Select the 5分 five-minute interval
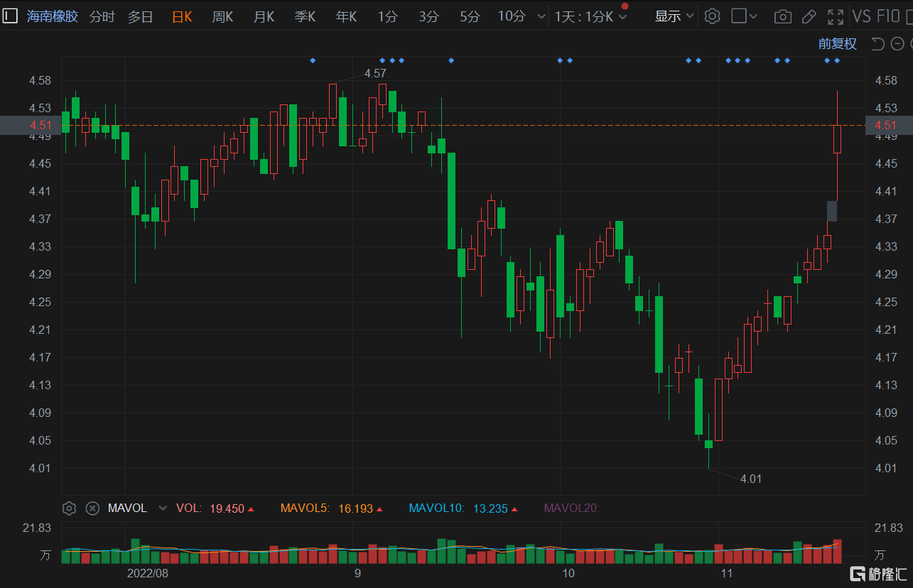This screenshot has width=913, height=588. 470,16
